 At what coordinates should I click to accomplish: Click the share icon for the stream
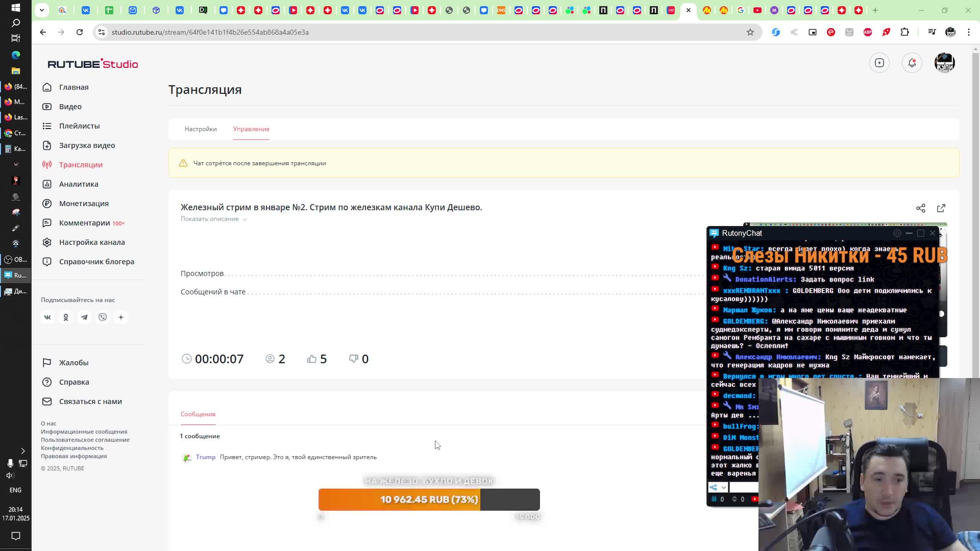(921, 208)
